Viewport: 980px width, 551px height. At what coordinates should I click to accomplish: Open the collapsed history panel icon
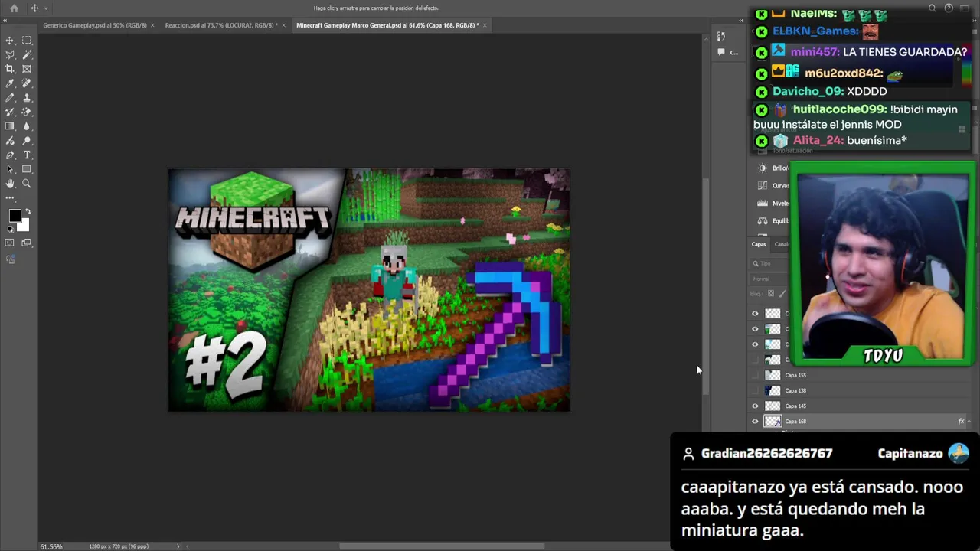721,36
